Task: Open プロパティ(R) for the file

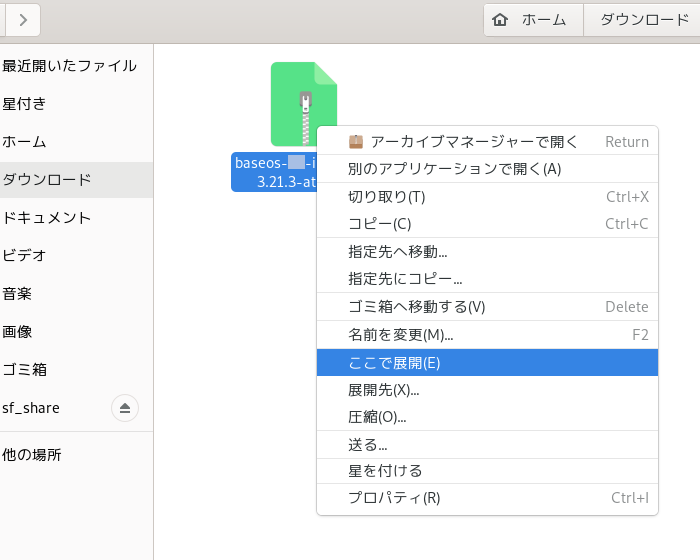Action: 394,498
